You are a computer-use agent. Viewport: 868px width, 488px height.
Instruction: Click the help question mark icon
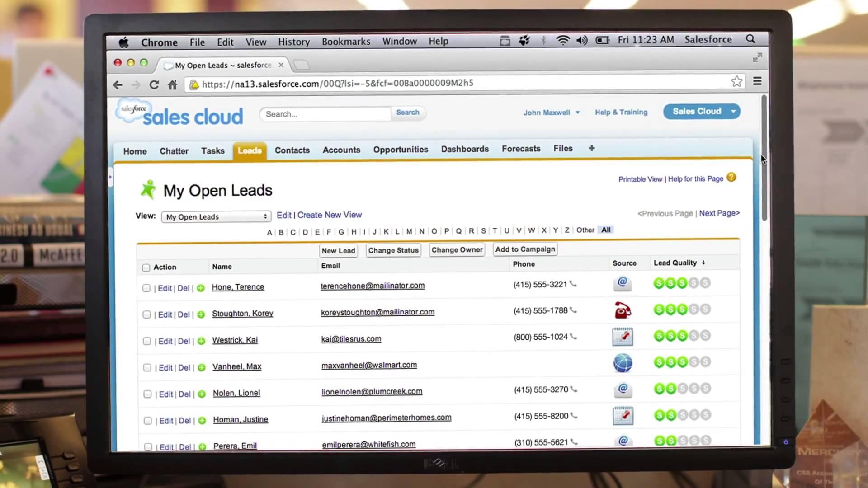(731, 178)
